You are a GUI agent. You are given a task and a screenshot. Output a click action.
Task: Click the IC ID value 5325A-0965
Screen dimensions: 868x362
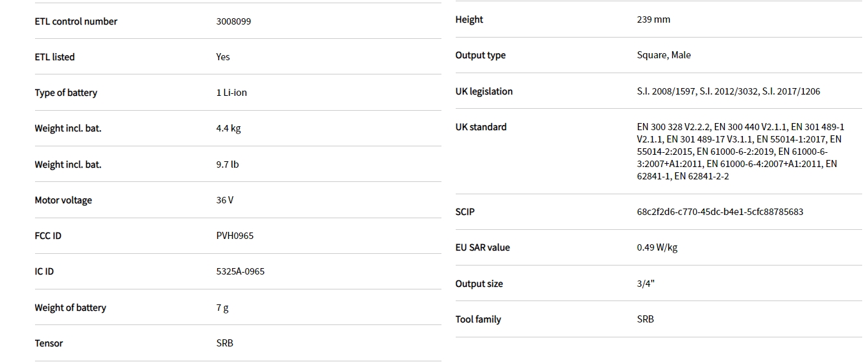click(x=240, y=271)
